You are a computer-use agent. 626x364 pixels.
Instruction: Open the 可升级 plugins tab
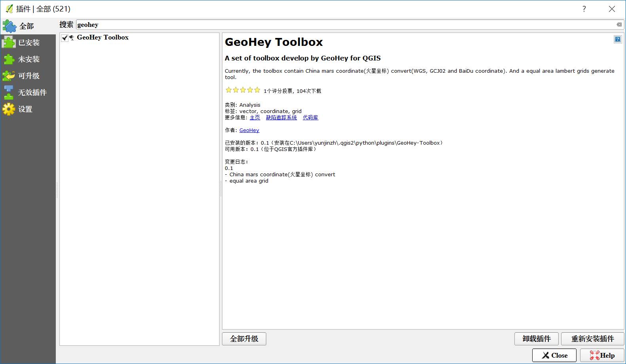tap(28, 76)
